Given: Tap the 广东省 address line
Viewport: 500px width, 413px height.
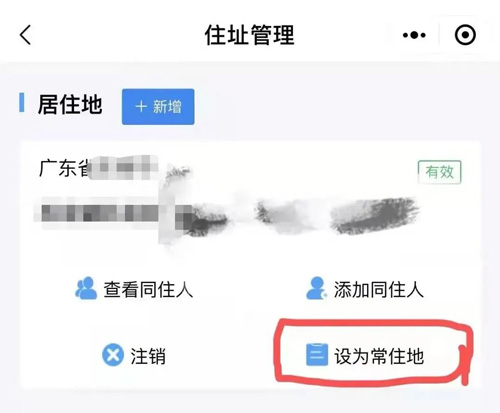Looking at the screenshot, I should tap(98, 168).
